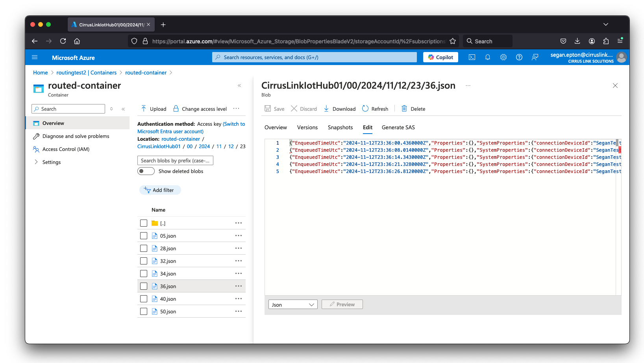Toggle Show deleted blobs switch

click(146, 171)
